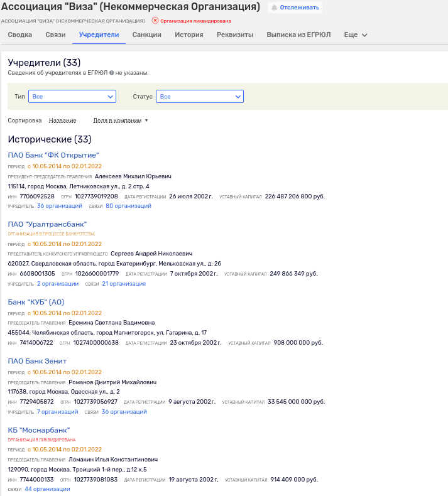448x496 pixels.
Task: Switch to the Сводка tab
Action: (20, 35)
